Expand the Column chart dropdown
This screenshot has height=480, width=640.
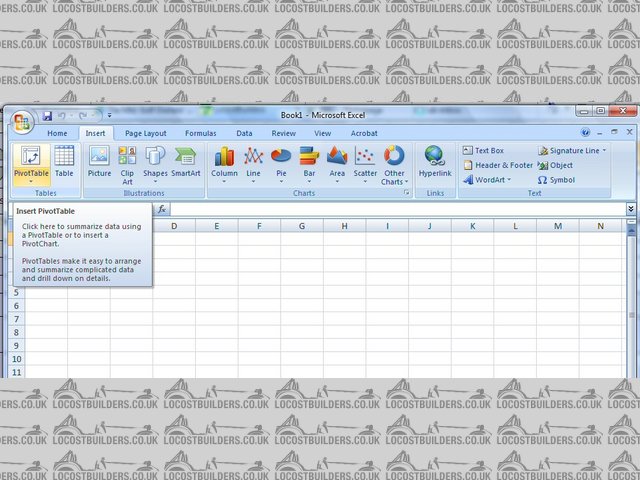point(224,164)
